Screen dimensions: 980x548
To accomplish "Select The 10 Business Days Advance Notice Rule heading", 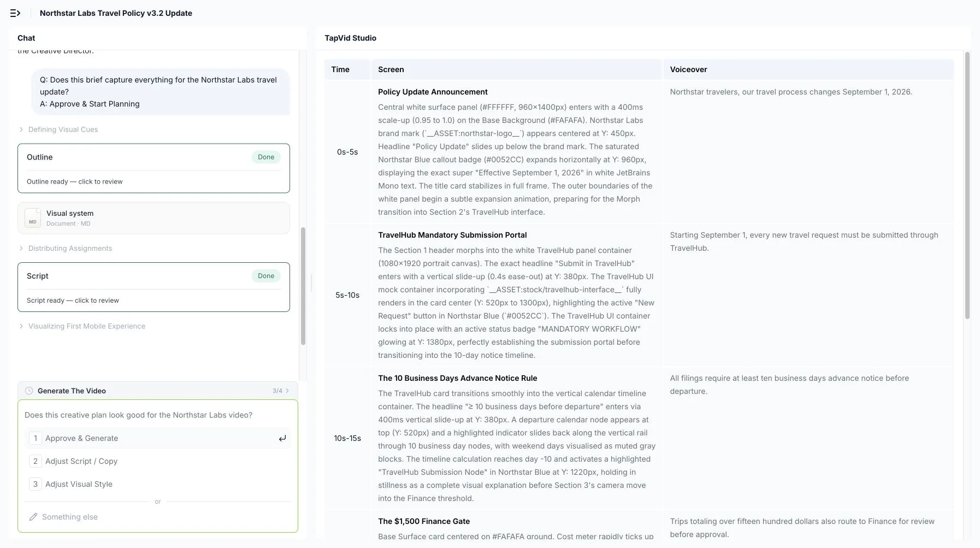I will [x=458, y=378].
